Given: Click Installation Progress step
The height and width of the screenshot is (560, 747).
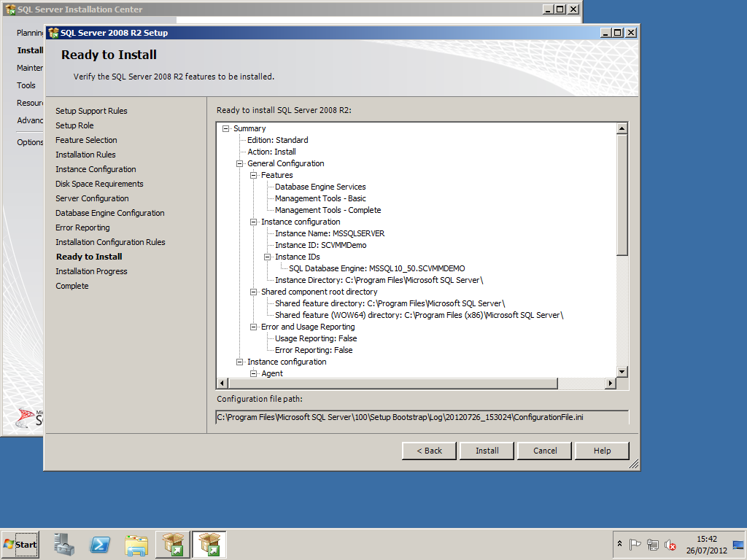Looking at the screenshot, I should (91, 271).
